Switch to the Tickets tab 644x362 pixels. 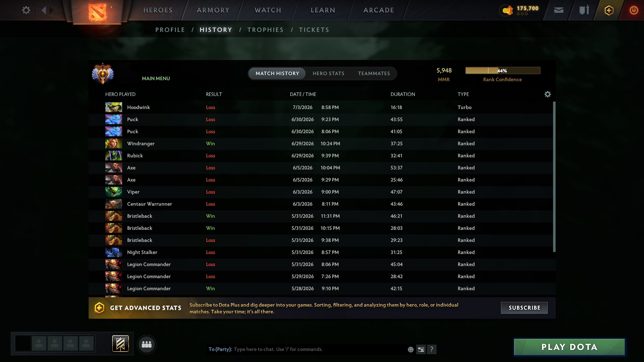(314, 30)
